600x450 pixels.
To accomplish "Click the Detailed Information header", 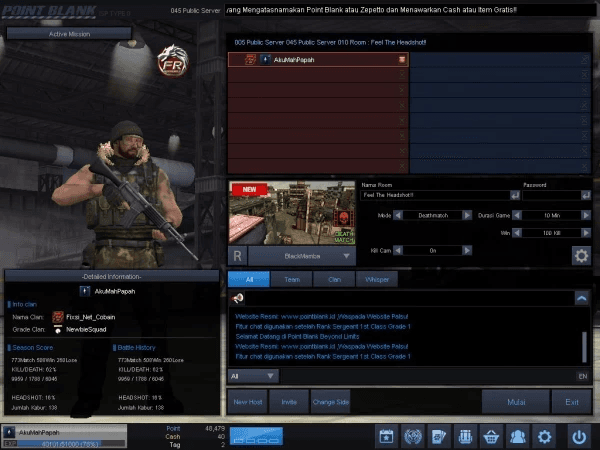I will point(111,276).
